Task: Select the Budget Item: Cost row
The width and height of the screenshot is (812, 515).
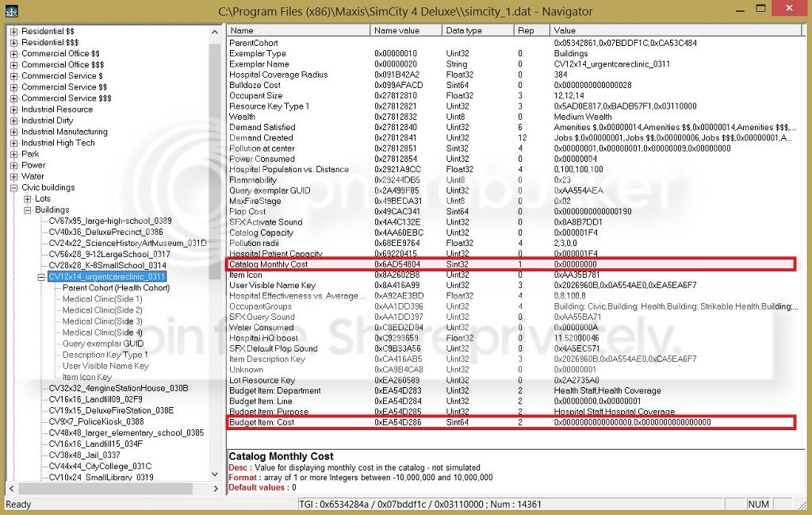Action: (x=511, y=422)
